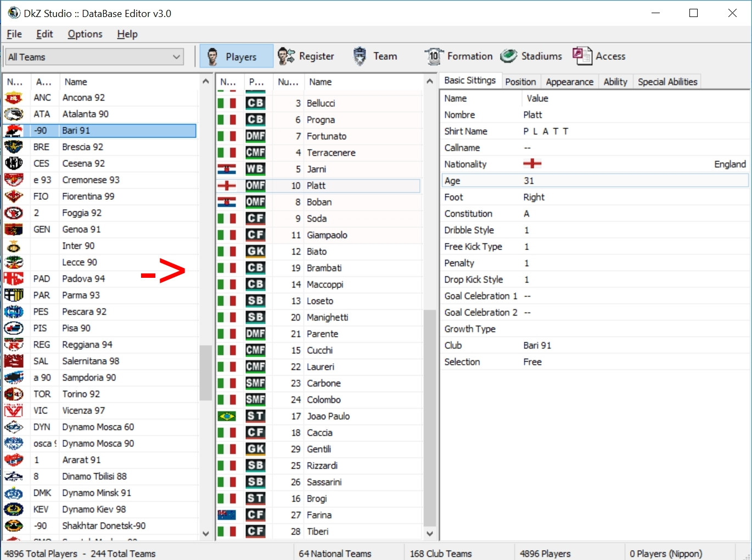Switch to the Special Abilities tab
The image size is (752, 560).
pyautogui.click(x=667, y=82)
